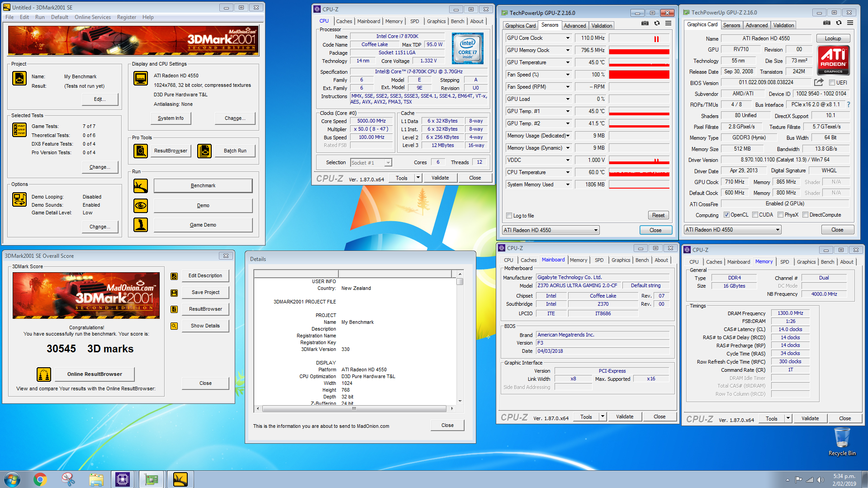Viewport: 868px width, 488px height.
Task: Click the Project folder icon in 3DMark2001
Action: click(19, 78)
